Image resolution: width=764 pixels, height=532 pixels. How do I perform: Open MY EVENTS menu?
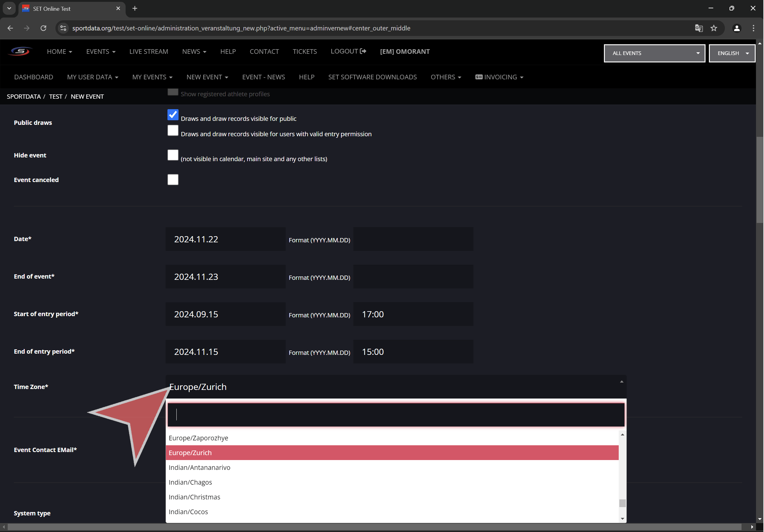152,77
